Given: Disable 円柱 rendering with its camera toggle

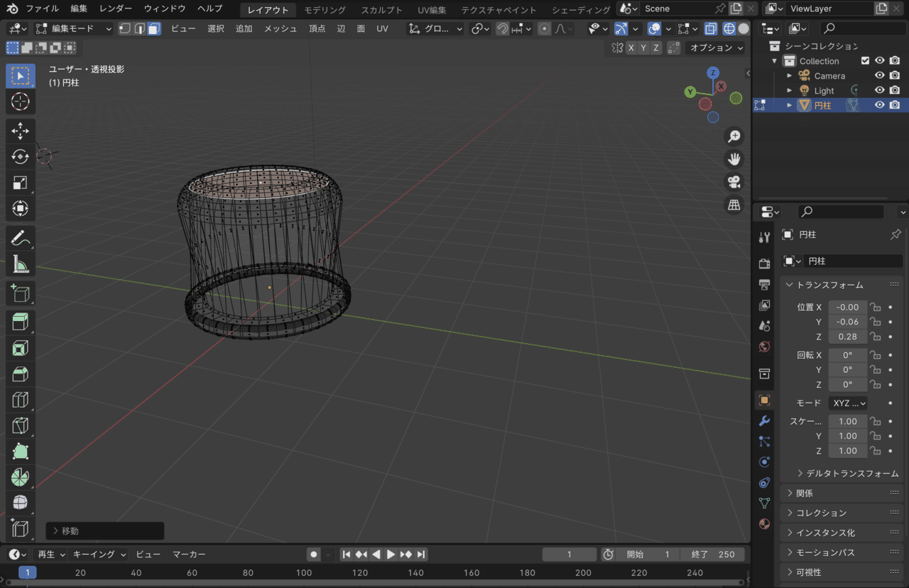Looking at the screenshot, I should coord(894,104).
